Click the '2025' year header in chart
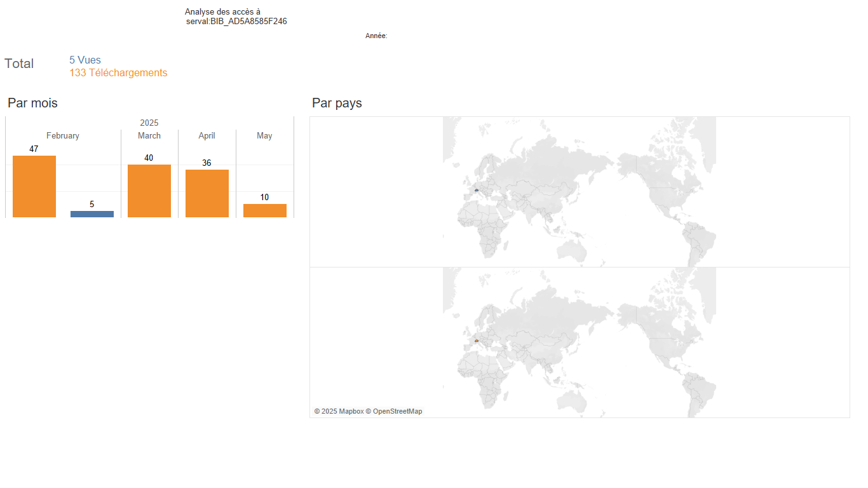This screenshot has width=868, height=488. (149, 123)
